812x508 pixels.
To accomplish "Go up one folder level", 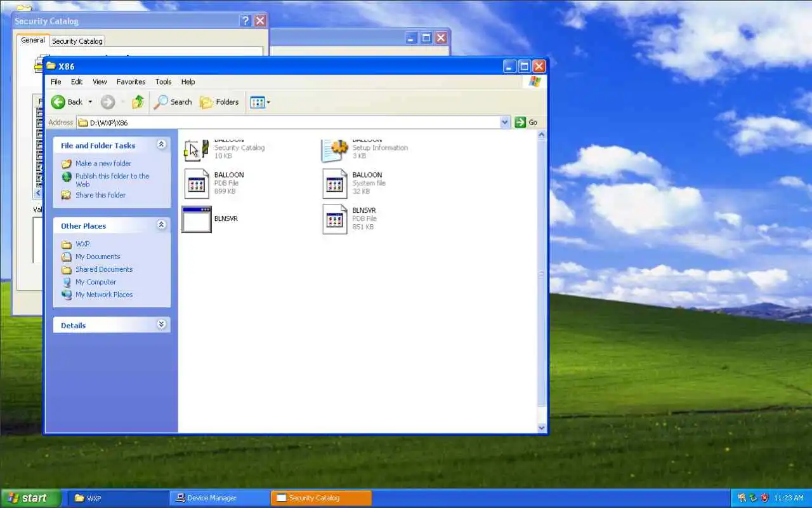I will [138, 102].
